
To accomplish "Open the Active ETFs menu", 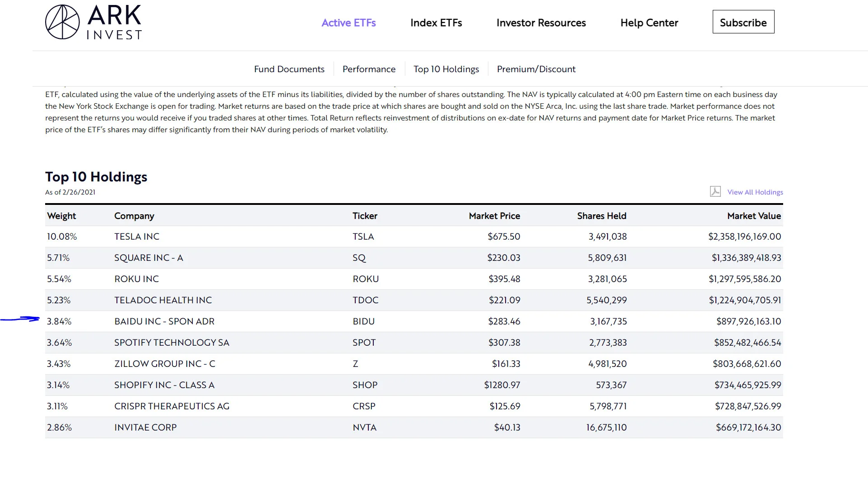I will [348, 23].
